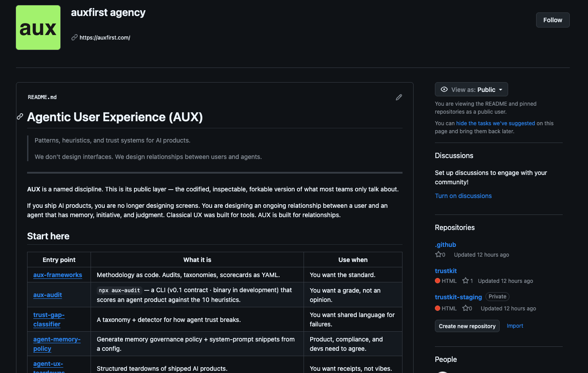Viewport: 588px width, 373px height.
Task: Open the trustkit repository
Action: 446,271
